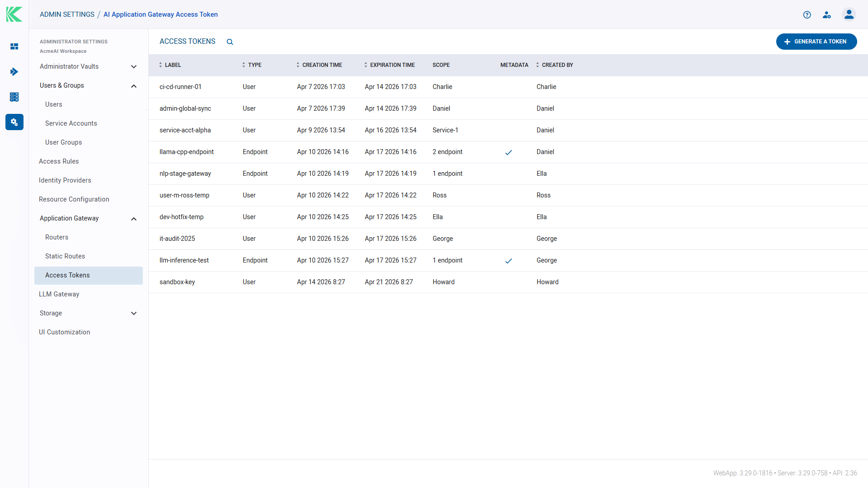868x488 pixels.
Task: Select service-acct-alpha token row
Action: (508, 130)
